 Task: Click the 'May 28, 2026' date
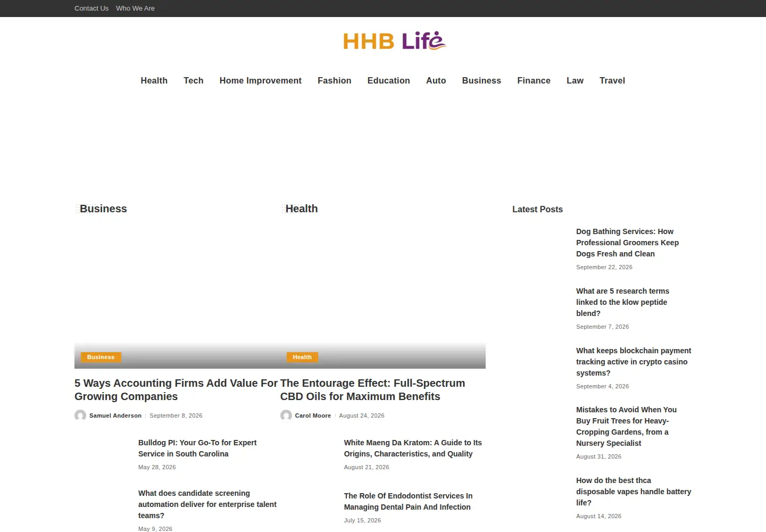click(x=157, y=467)
